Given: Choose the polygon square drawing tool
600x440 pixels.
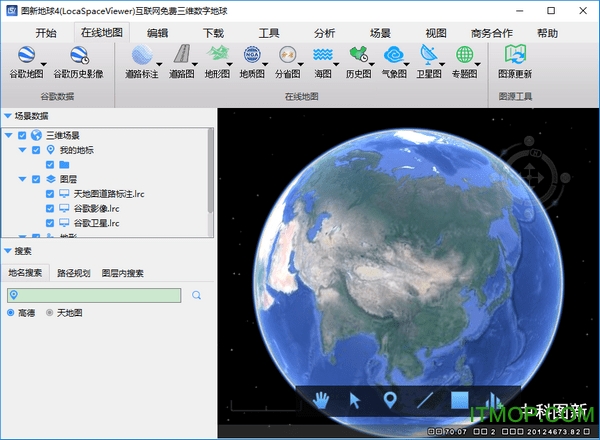Looking at the screenshot, I should [x=460, y=400].
